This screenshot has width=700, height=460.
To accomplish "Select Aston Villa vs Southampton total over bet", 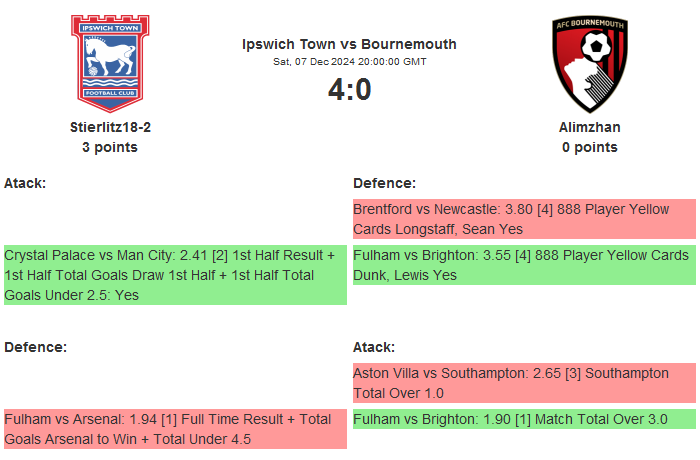I will pyautogui.click(x=523, y=383).
